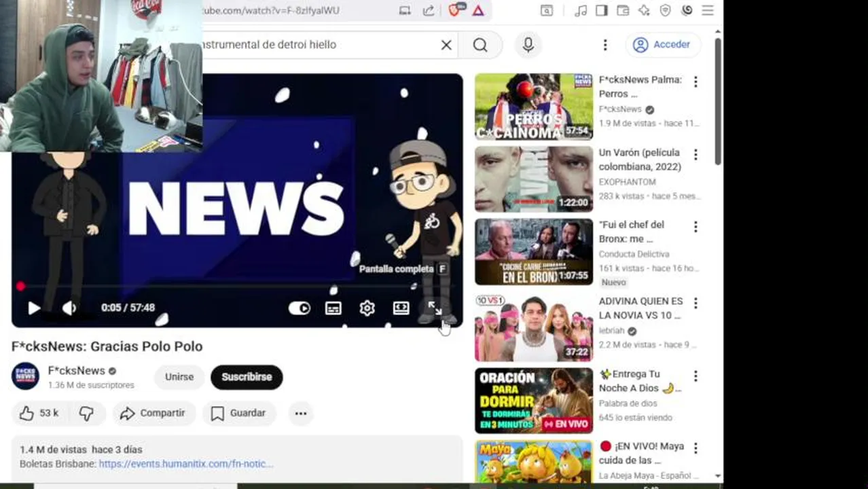This screenshot has width=868, height=489.
Task: Click the Brave VPN shield icon
Action: point(666,10)
